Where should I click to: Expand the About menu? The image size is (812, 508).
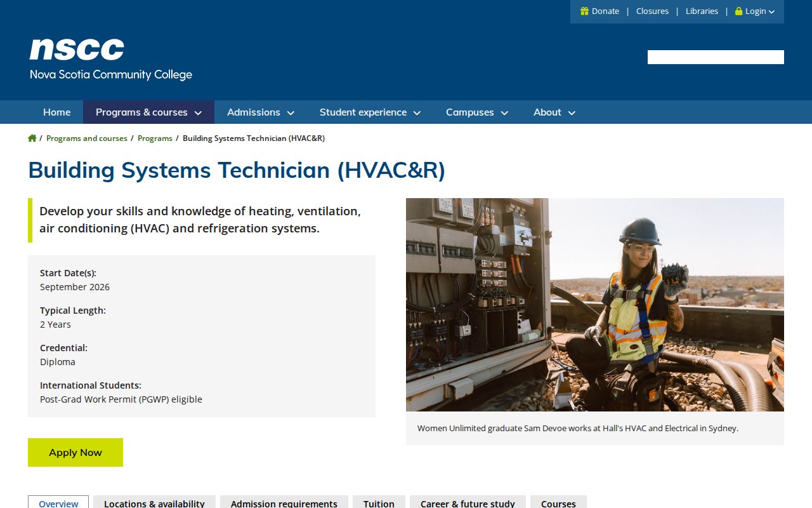tap(554, 112)
